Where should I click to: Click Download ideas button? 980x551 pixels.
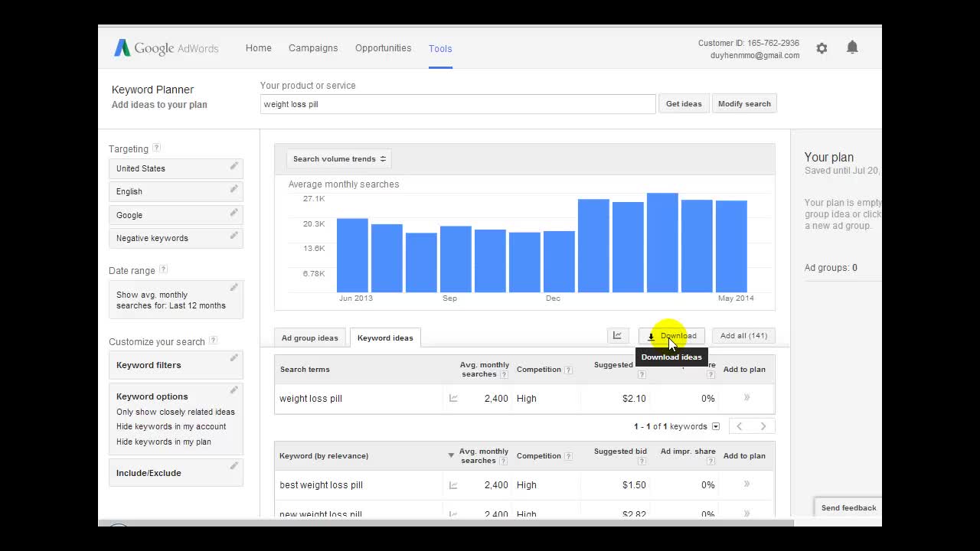pos(671,336)
